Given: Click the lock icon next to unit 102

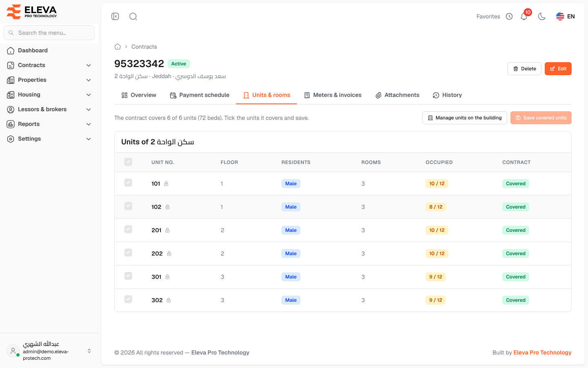Looking at the screenshot, I should coord(167,207).
